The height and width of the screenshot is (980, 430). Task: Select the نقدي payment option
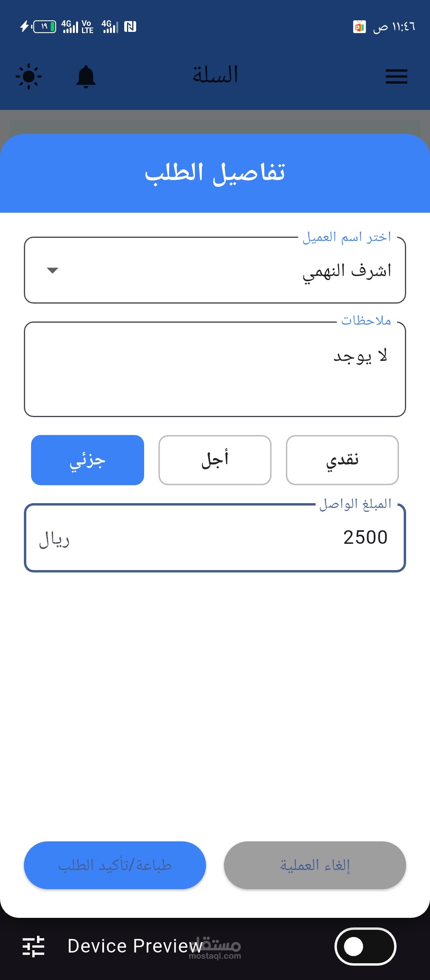pyautogui.click(x=342, y=460)
